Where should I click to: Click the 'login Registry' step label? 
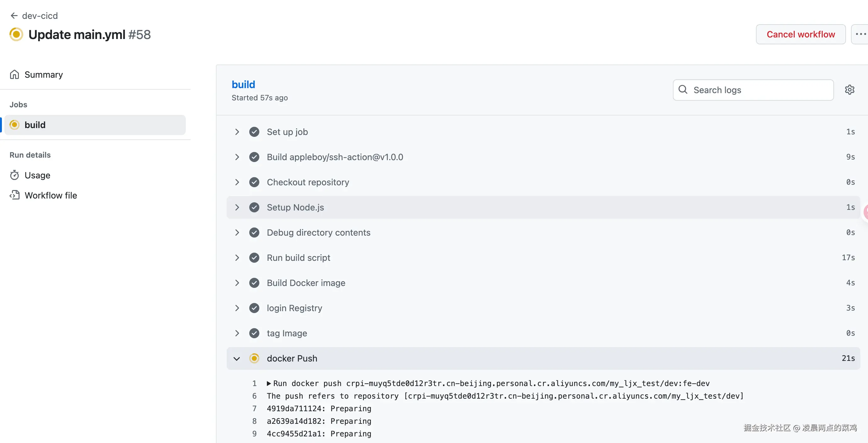point(295,308)
